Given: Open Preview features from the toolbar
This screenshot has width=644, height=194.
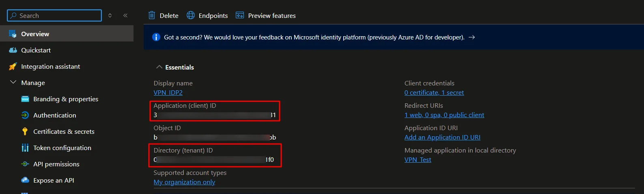Looking at the screenshot, I should 272,15.
